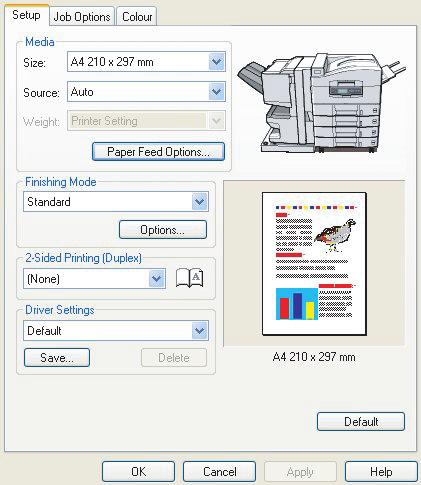Image resolution: width=421 pixels, height=485 pixels.
Task: Click the printer illustration image
Action: pyautogui.click(x=321, y=103)
